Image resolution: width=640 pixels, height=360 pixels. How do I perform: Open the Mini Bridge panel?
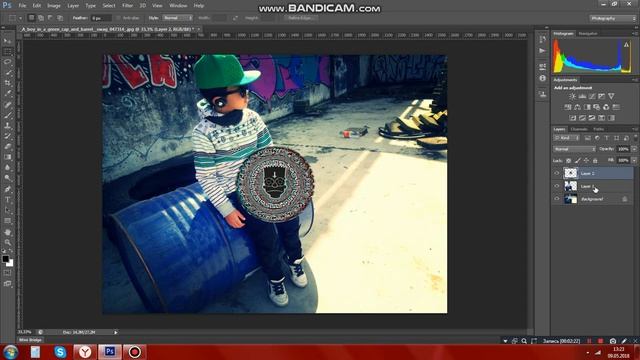pyautogui.click(x=30, y=340)
